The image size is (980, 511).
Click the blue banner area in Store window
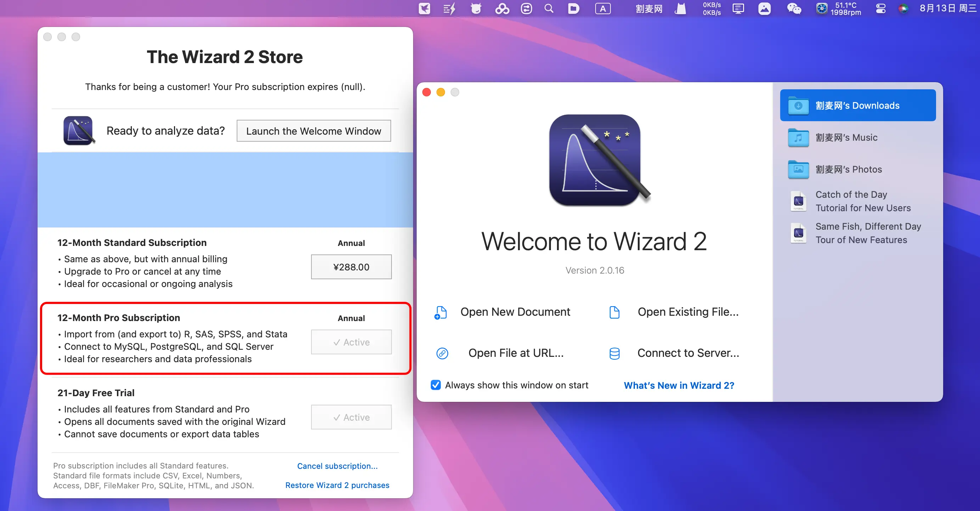coord(225,190)
